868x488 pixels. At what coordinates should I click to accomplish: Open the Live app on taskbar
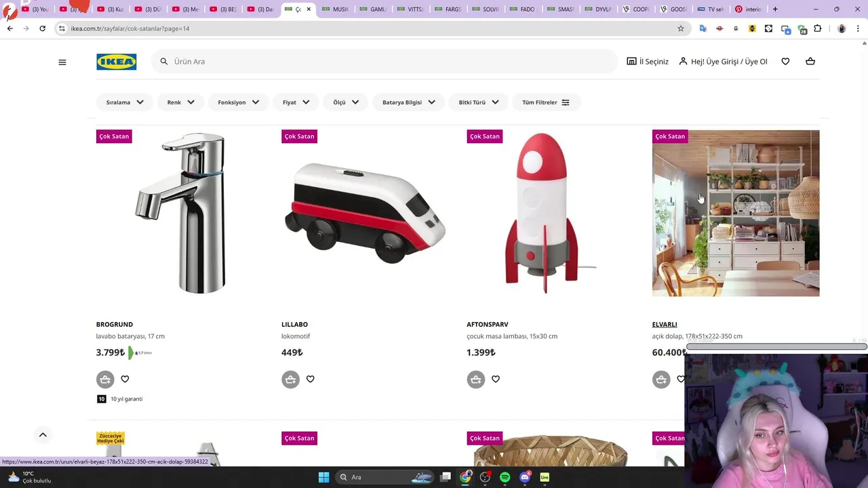pos(545,477)
